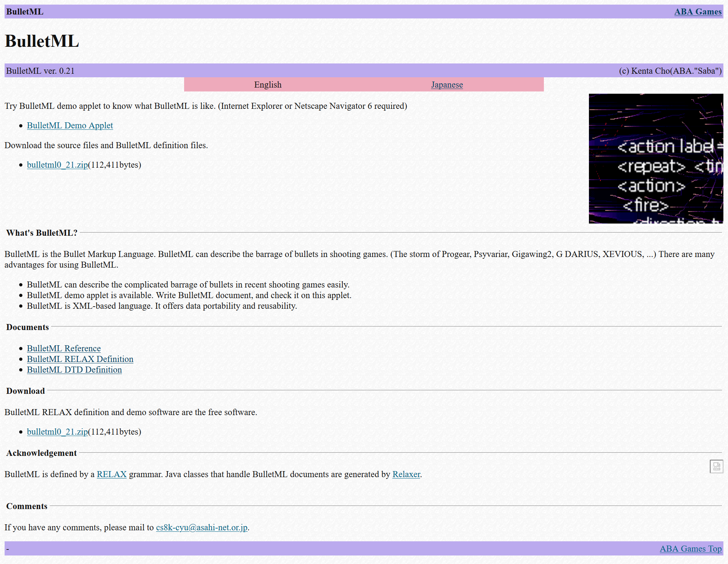Viewport: 728px width, 564px height.
Task: Switch to the Japanese language page
Action: [447, 85]
